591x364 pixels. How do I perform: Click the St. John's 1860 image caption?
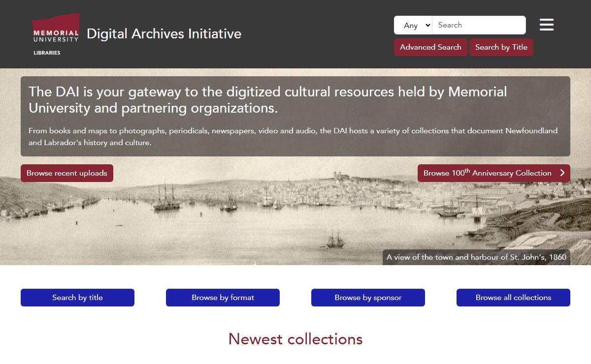click(476, 257)
